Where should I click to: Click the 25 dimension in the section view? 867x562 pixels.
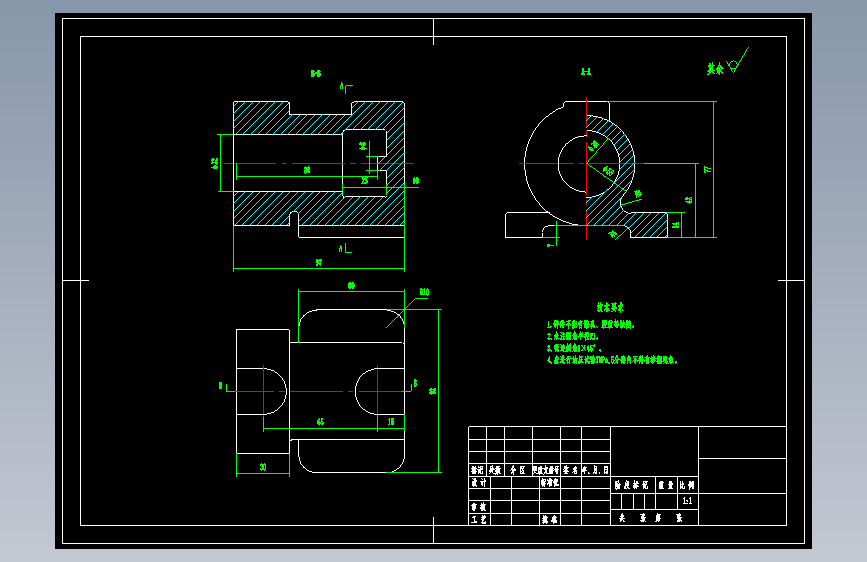pyautogui.click(x=365, y=180)
